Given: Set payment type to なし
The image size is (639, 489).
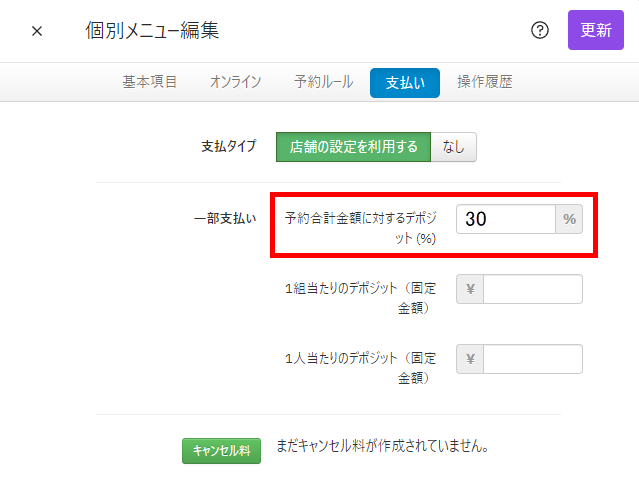Looking at the screenshot, I should 454,147.
